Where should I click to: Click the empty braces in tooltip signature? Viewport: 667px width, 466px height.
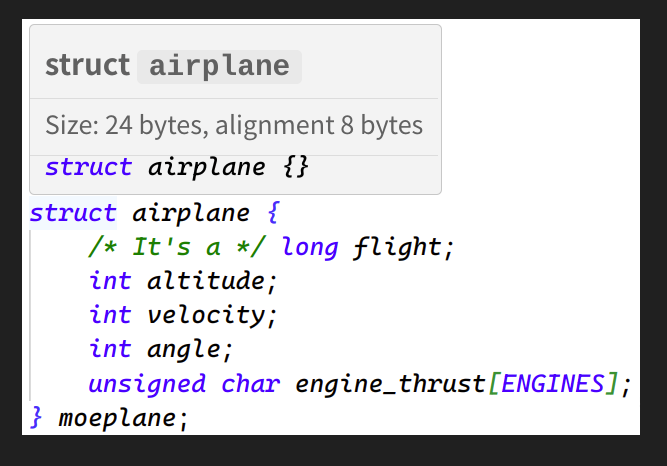(x=295, y=167)
